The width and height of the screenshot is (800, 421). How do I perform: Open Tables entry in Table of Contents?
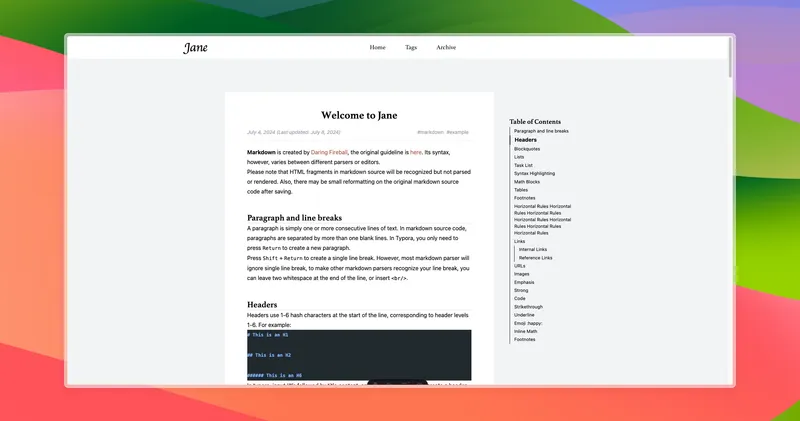(521, 189)
